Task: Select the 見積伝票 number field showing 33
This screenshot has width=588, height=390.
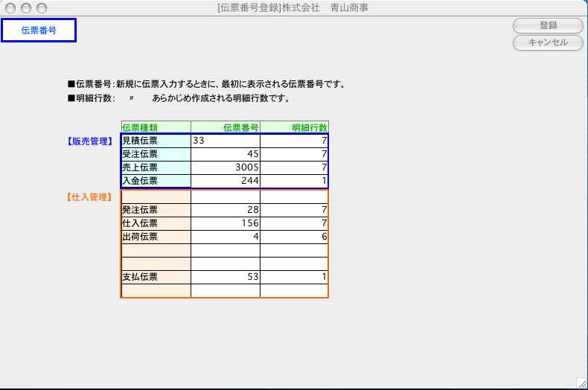Action: (x=226, y=141)
